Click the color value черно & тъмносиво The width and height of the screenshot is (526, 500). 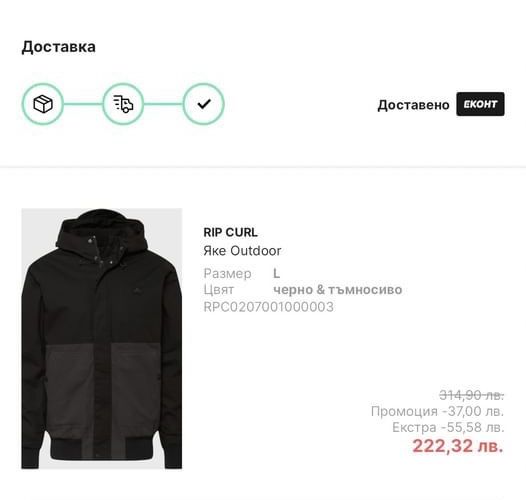(337, 290)
